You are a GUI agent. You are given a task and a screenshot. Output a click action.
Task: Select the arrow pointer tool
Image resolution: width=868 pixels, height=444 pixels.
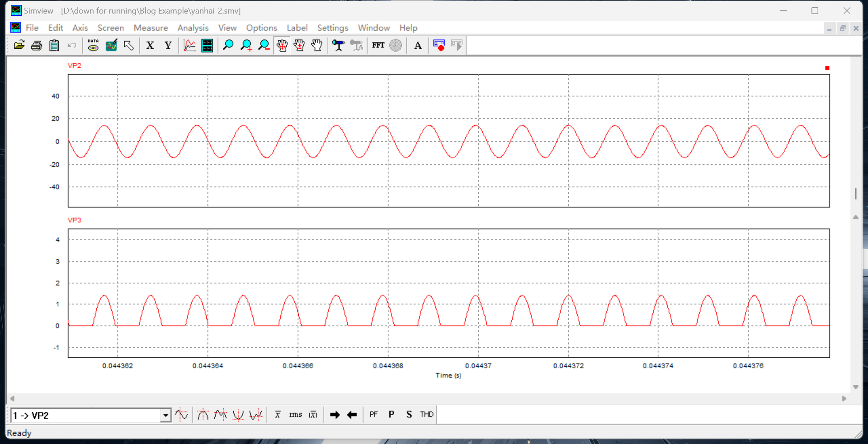[x=129, y=45]
